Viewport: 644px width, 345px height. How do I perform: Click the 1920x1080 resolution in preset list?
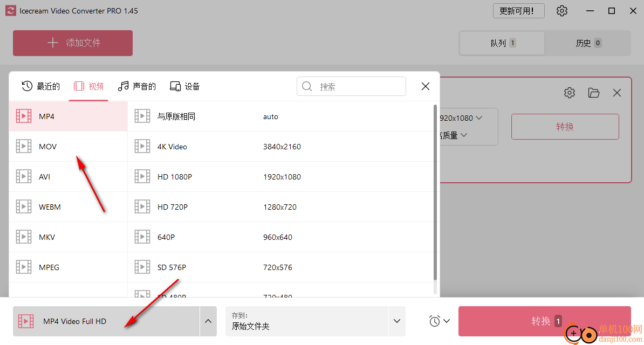click(x=282, y=177)
